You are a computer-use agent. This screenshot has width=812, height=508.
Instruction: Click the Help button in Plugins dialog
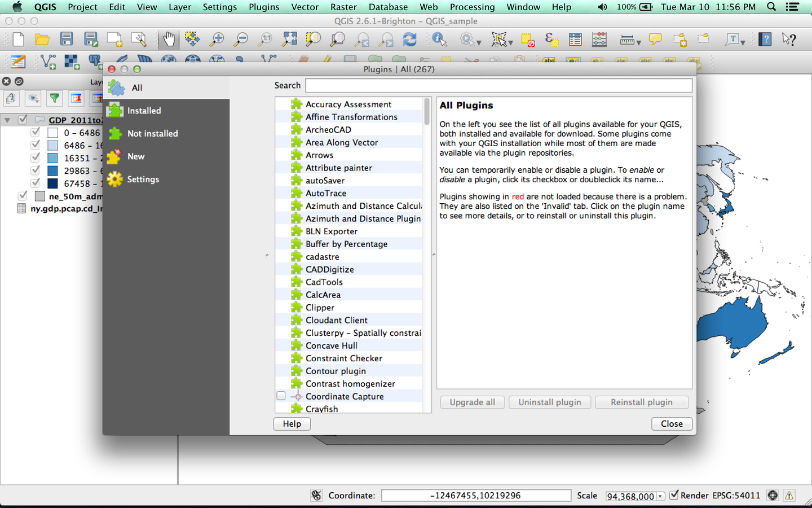pos(292,424)
